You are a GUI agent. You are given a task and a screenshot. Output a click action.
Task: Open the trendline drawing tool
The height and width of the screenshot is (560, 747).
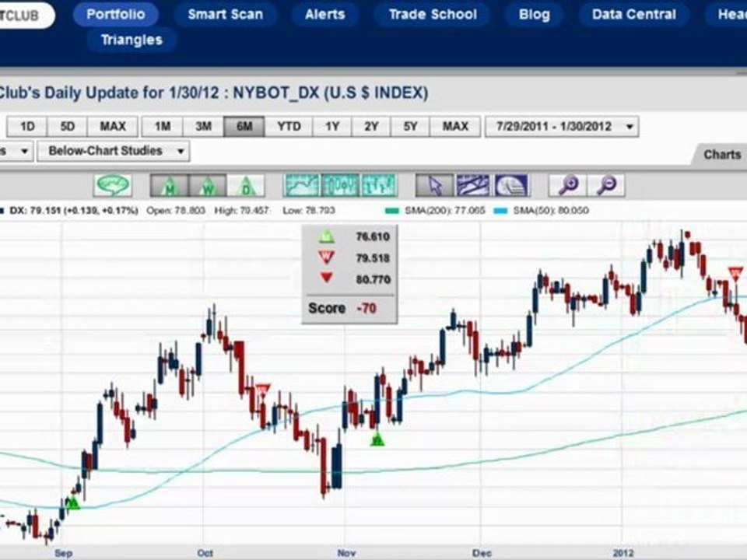coord(472,185)
